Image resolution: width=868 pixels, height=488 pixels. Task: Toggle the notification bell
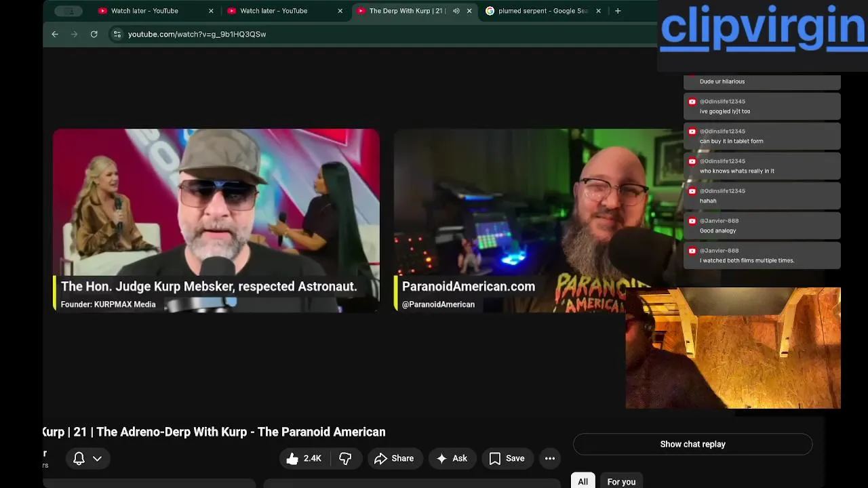click(x=79, y=459)
